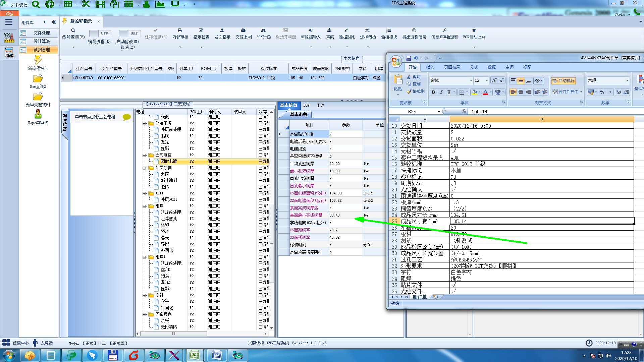Click the Excel formula bar input
Screen dimensions: 644x362
point(555,112)
